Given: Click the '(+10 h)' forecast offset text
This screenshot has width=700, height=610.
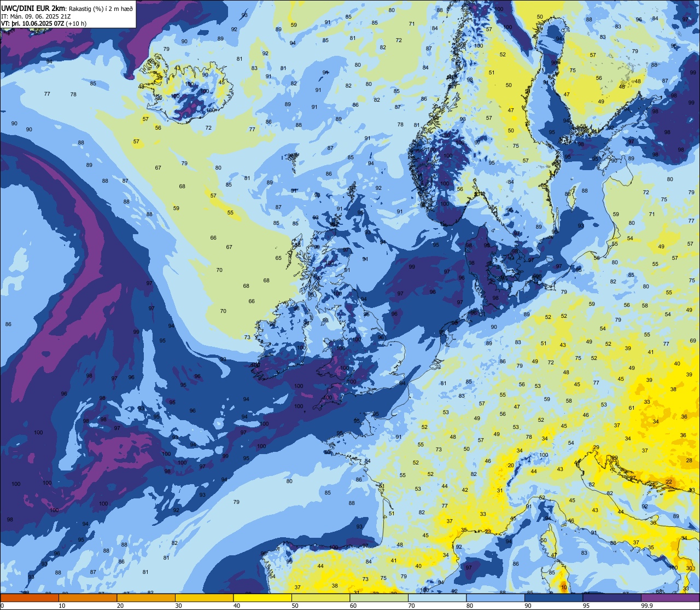Looking at the screenshot, I should click(x=76, y=24).
